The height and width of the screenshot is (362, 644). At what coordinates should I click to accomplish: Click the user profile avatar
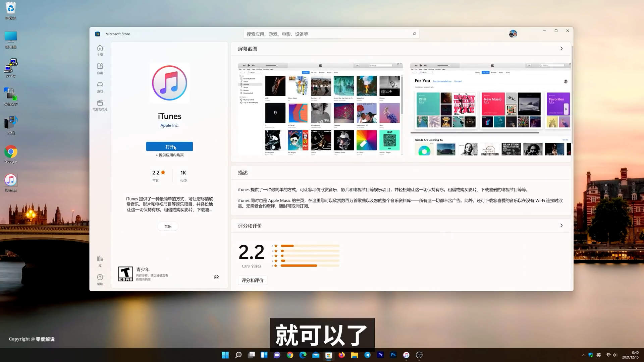513,34
